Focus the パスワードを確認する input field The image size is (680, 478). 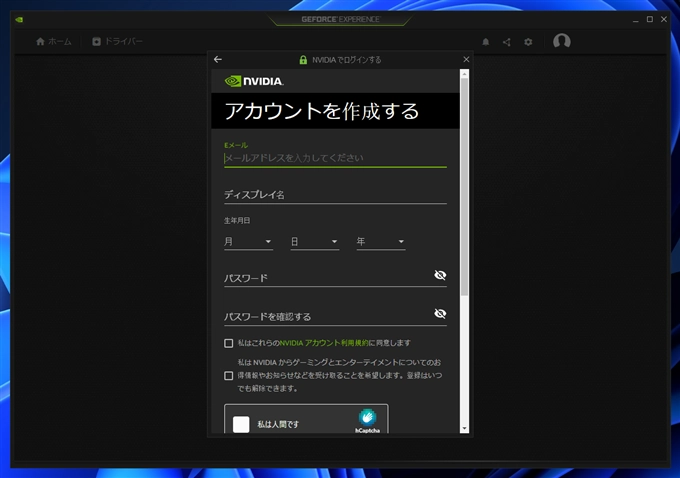328,317
